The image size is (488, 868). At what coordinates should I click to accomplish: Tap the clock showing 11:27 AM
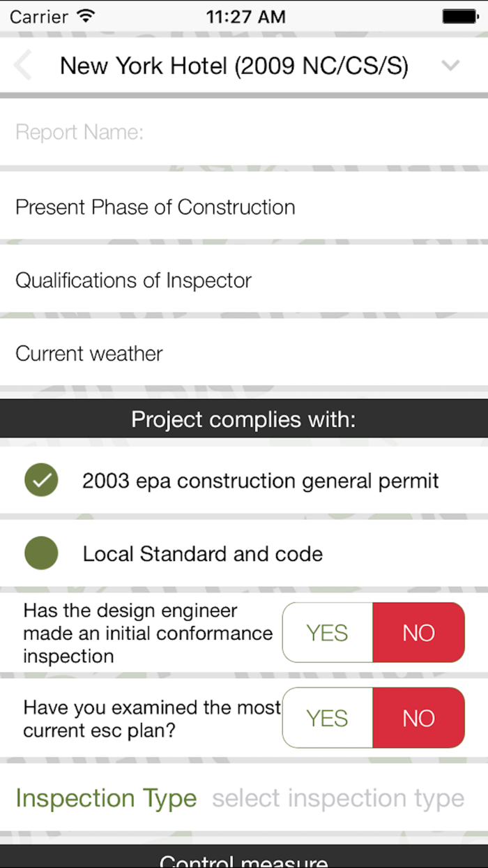point(245,16)
